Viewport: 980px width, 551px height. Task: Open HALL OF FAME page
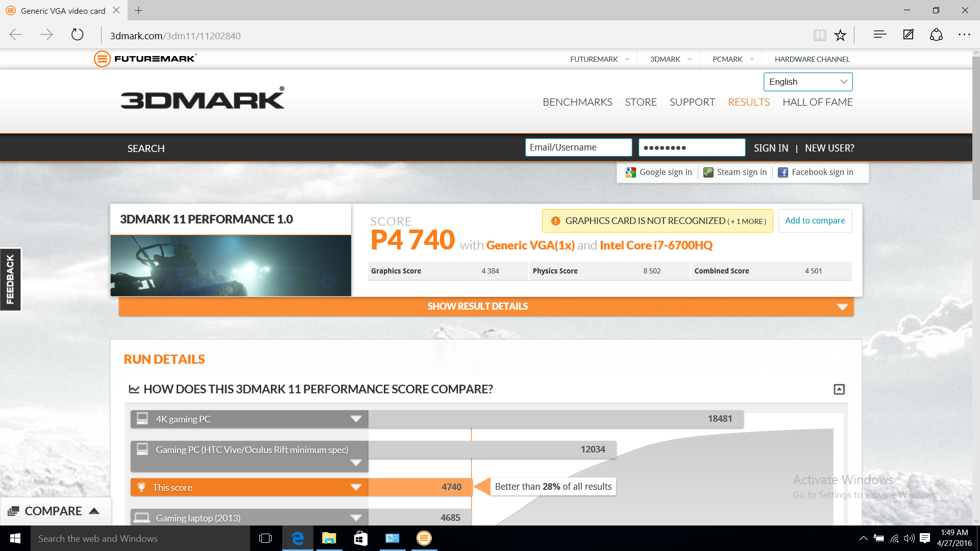coord(817,102)
